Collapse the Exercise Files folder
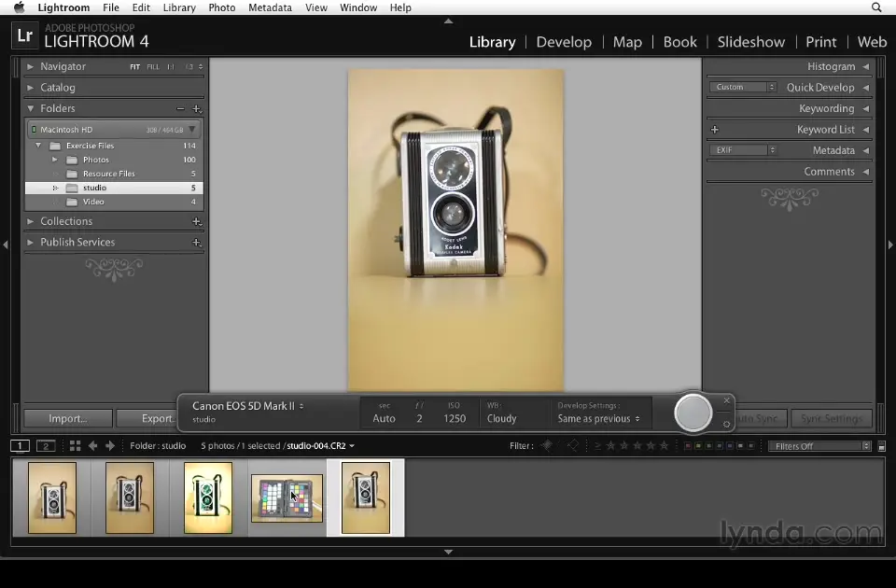Viewport: 896px width, 588px height. point(38,146)
